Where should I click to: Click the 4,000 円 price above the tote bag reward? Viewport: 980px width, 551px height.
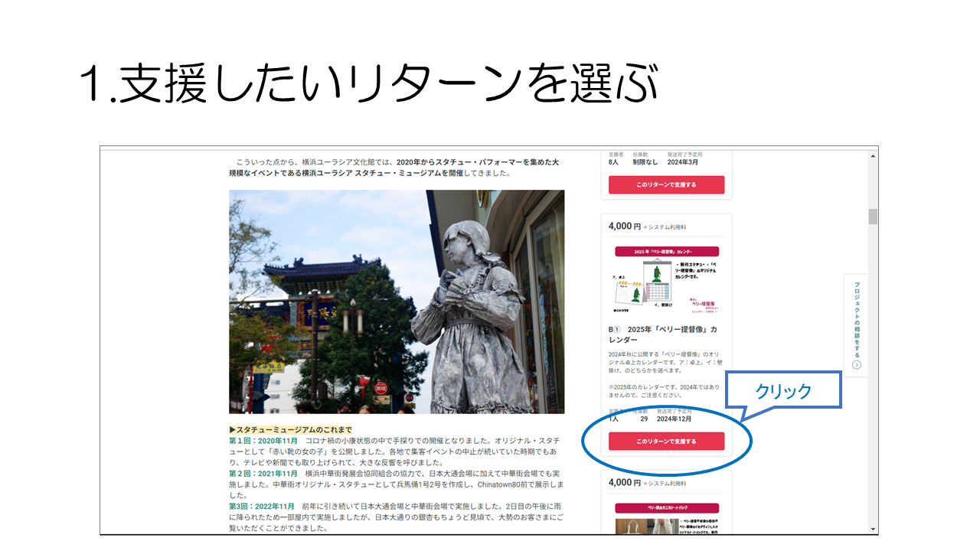(625, 483)
